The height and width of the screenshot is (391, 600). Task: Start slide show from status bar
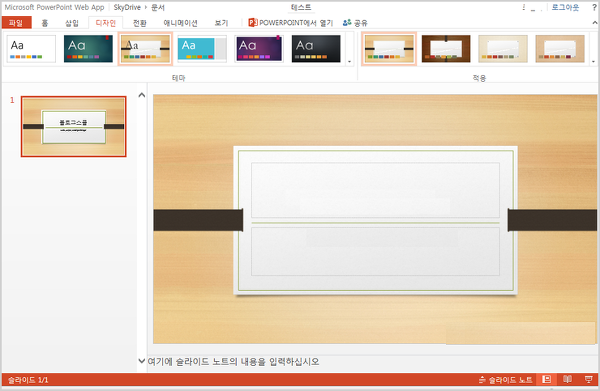[x=589, y=380]
